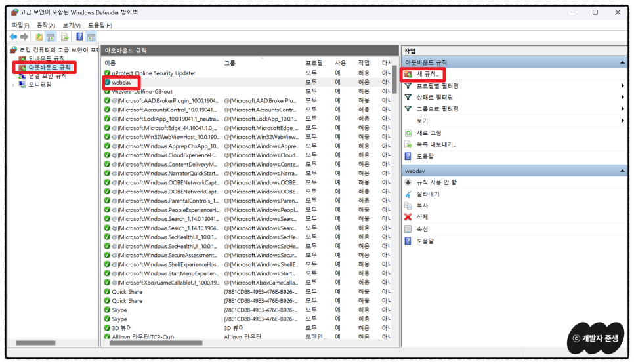The height and width of the screenshot is (364, 634).
Task: Select the Microsoft.MicrosoftEdge rule row
Action: pos(247,128)
